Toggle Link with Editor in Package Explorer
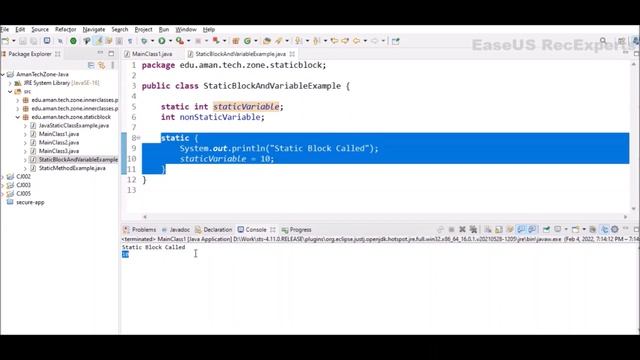Screen dimensions: 640x360 tap(102, 65)
